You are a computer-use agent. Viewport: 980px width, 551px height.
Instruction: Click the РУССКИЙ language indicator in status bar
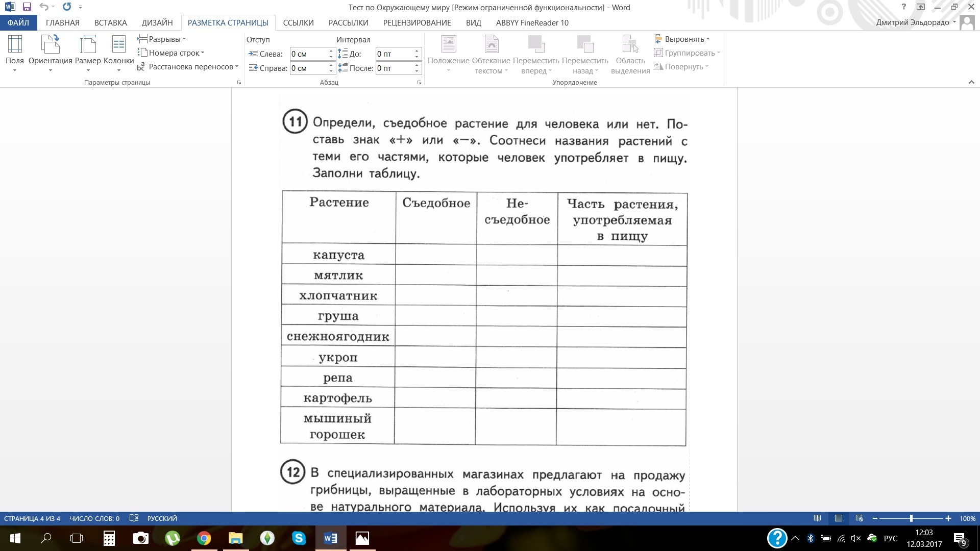[162, 518]
